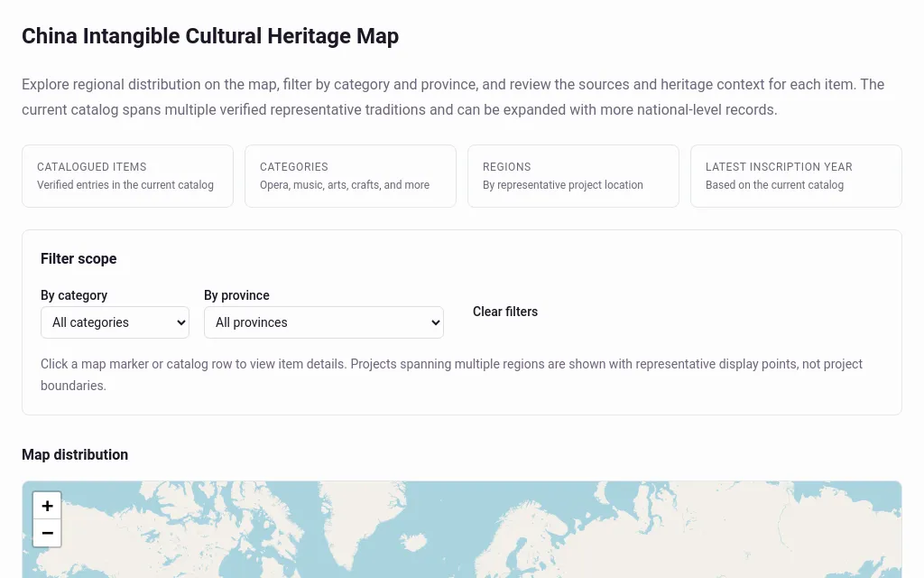Screen dimensions: 924x578
Task: Click the By province label
Action: (x=236, y=295)
